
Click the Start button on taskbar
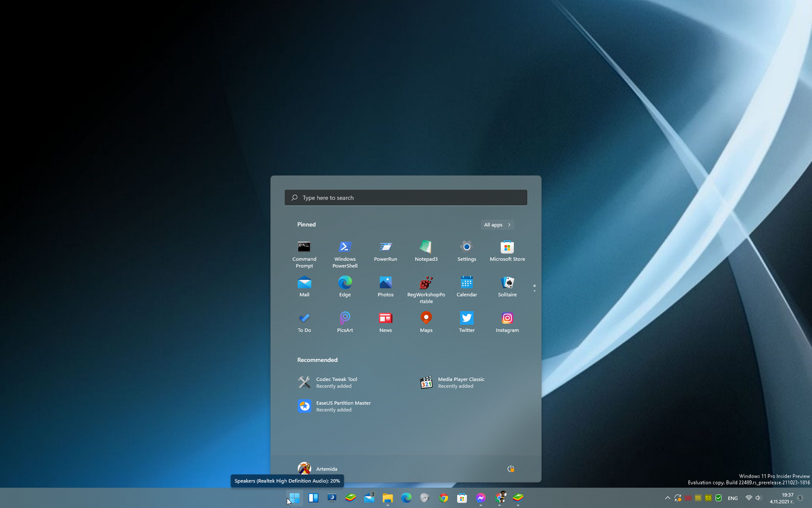tap(294, 498)
